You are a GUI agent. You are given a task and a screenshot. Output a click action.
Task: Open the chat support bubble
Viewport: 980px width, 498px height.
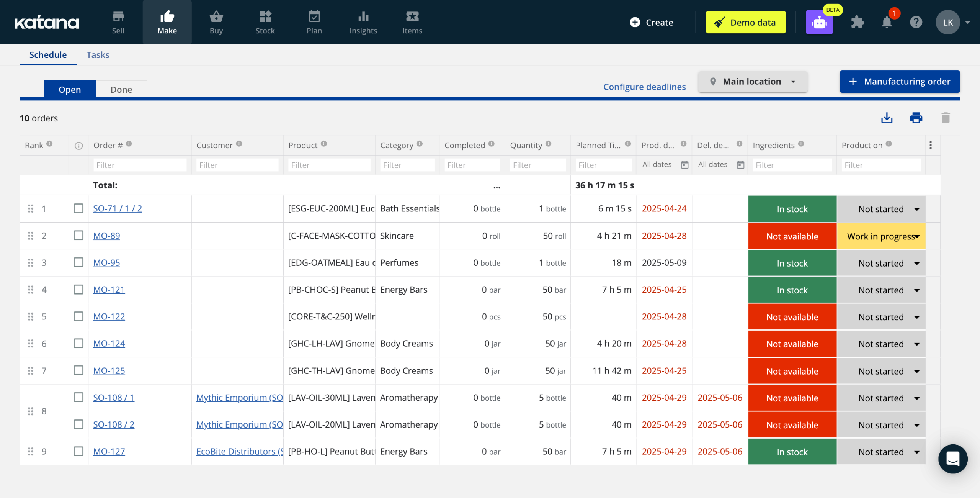[x=952, y=459]
